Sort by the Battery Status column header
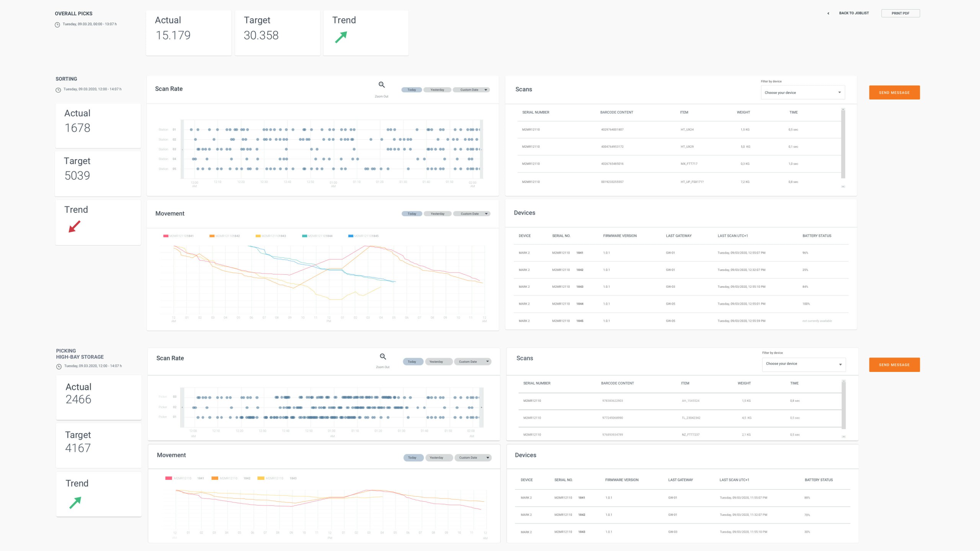The height and width of the screenshot is (551, 980). click(817, 236)
